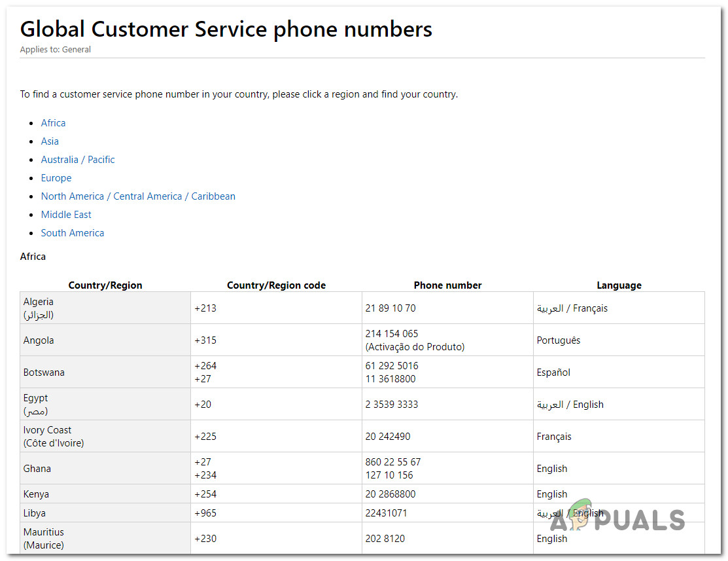Click the Middle East region link
The width and height of the screenshot is (728, 561).
[66, 215]
